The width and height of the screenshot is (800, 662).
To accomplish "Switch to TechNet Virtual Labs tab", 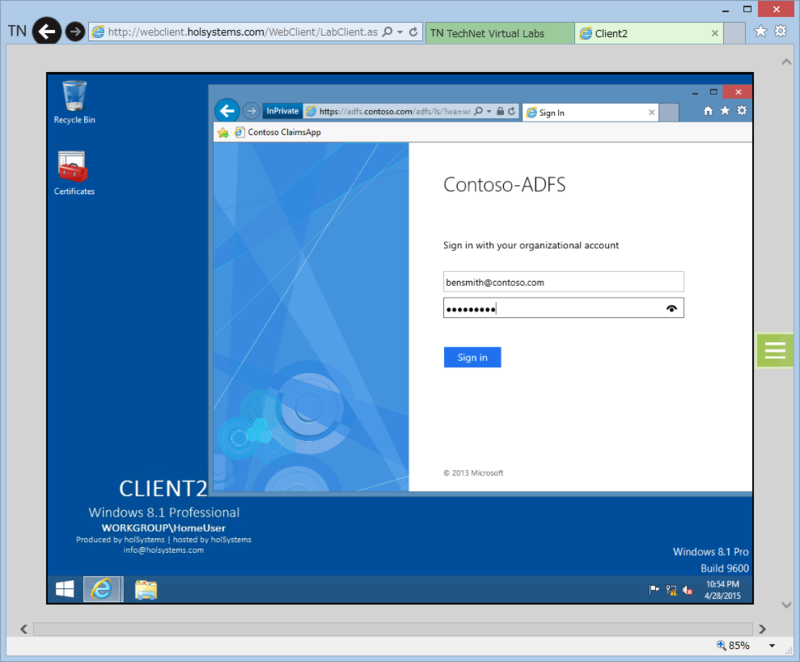I will tap(499, 33).
